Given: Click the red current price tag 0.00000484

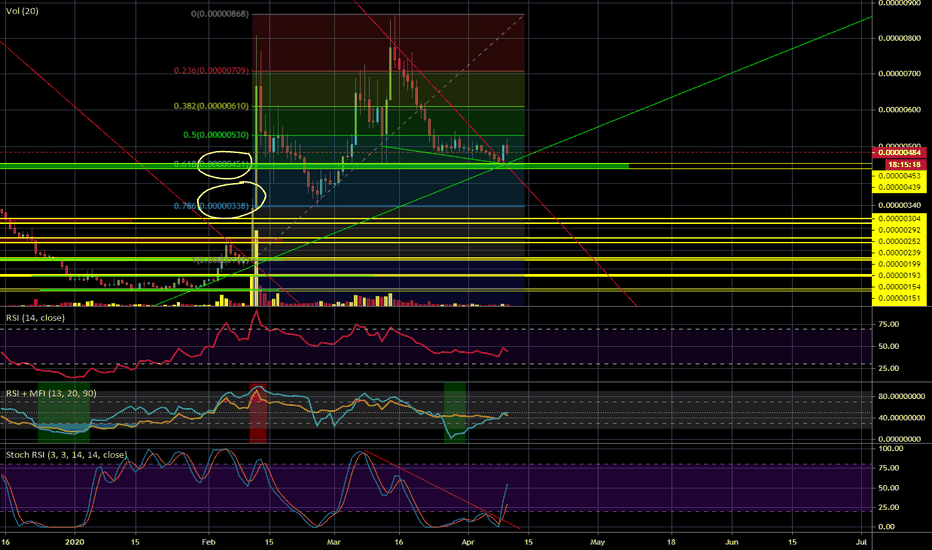Looking at the screenshot, I should [899, 153].
